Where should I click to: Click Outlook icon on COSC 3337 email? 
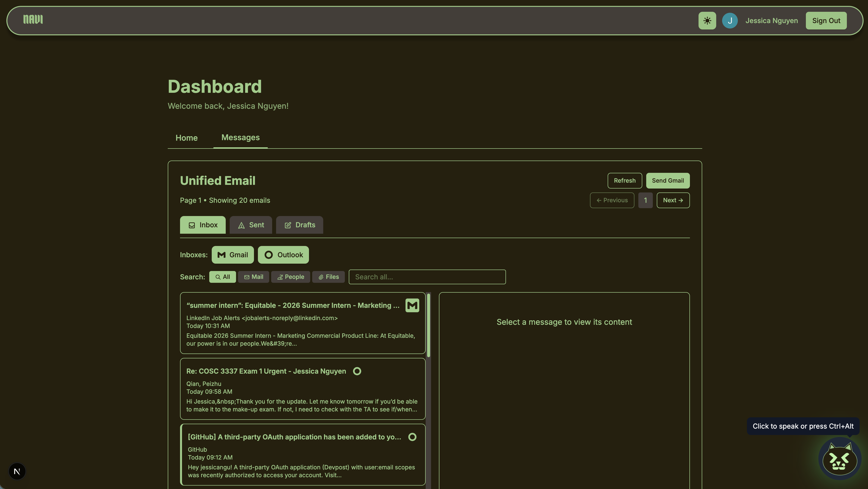(357, 371)
